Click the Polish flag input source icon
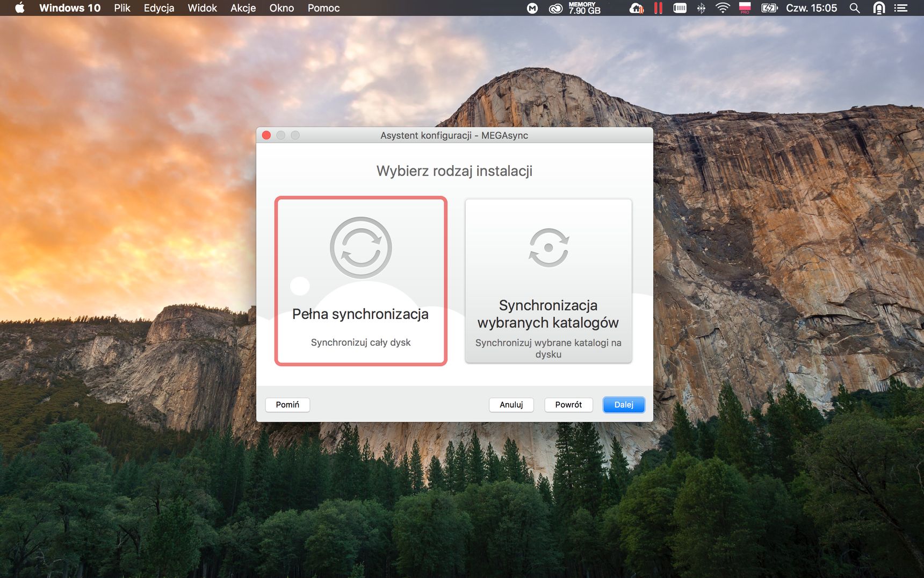The image size is (924, 578). (745, 8)
